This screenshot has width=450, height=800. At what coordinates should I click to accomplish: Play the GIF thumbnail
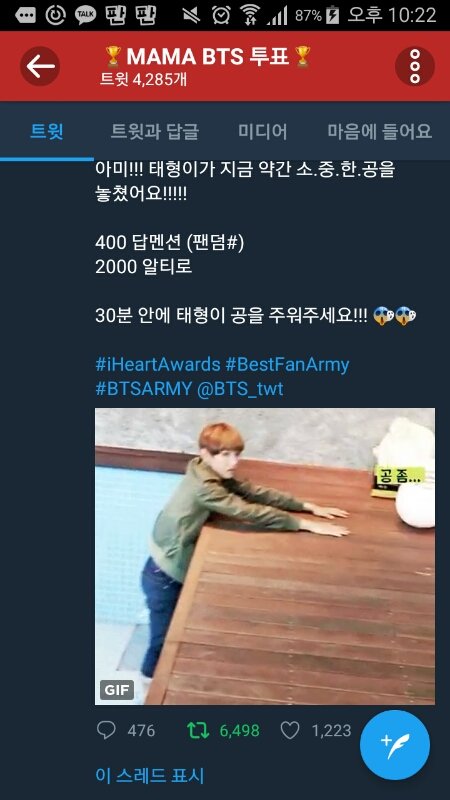pos(265,556)
